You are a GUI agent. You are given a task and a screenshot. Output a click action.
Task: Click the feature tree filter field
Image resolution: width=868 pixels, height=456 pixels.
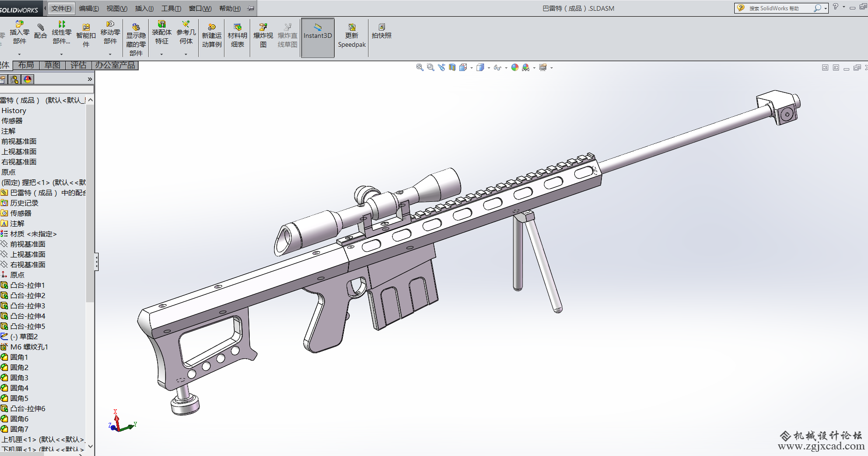[x=47, y=89]
